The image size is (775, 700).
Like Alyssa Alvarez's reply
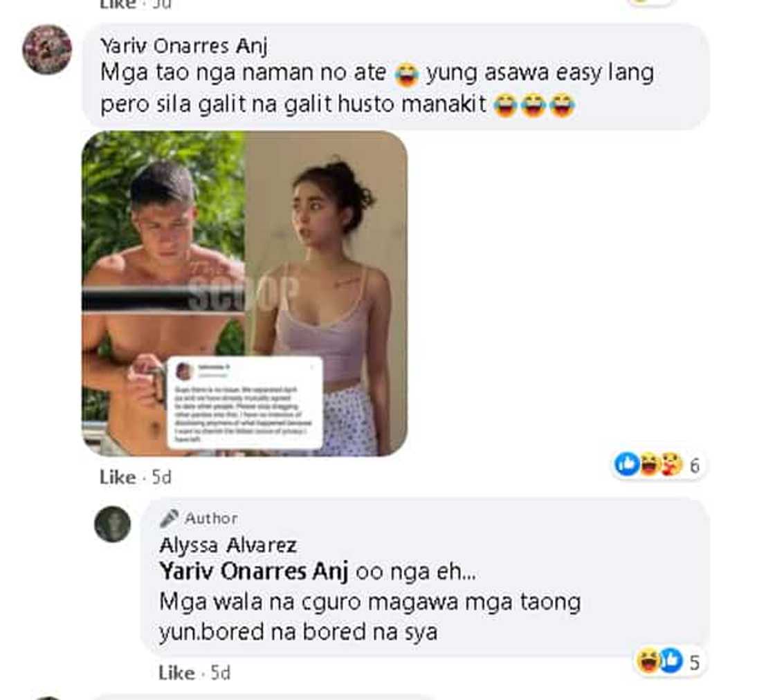(x=176, y=673)
